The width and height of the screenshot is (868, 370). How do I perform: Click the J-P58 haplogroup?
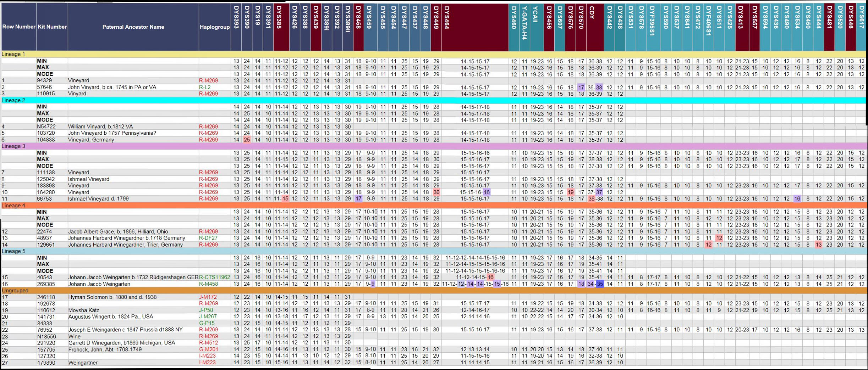pyautogui.click(x=206, y=310)
